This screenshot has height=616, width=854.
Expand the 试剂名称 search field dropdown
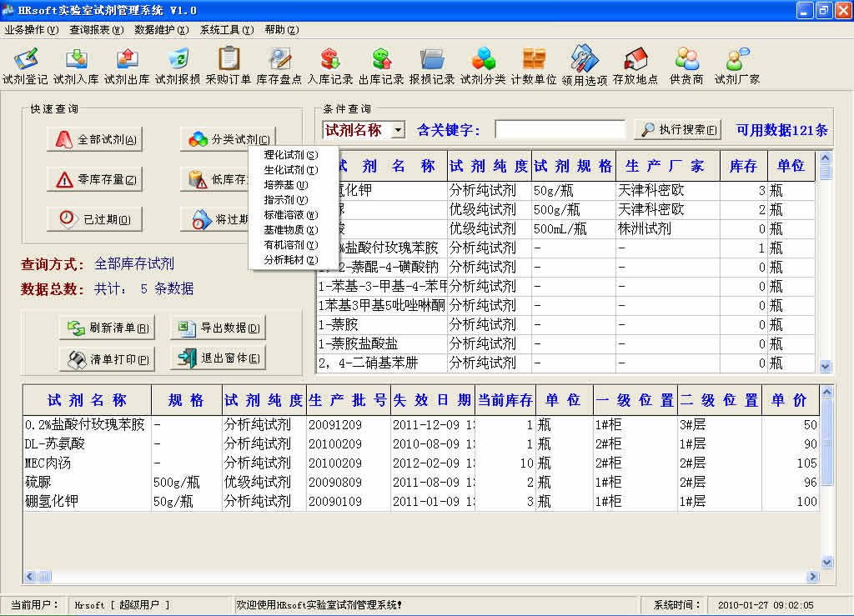[x=398, y=130]
